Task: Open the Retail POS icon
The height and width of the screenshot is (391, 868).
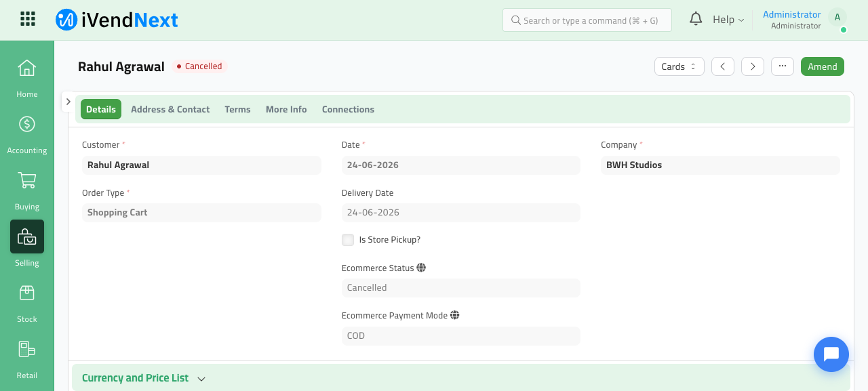Action: tap(26, 349)
